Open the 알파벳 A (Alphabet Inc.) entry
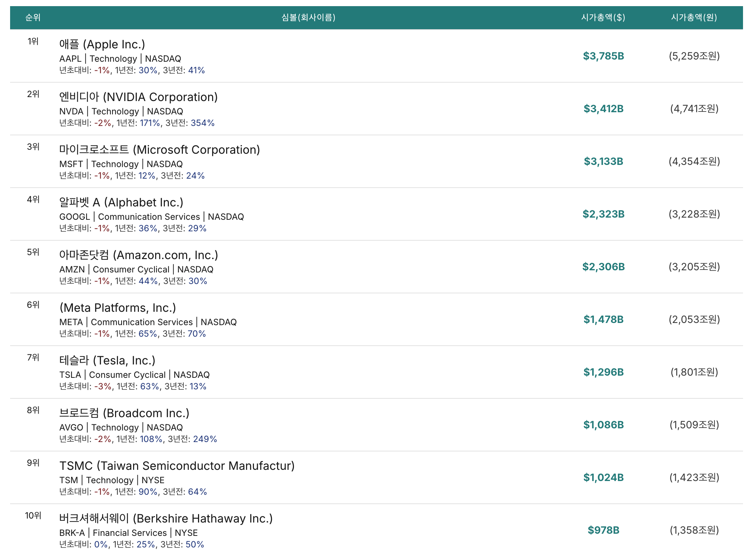Viewport: 756px width, 555px height. coord(121,202)
